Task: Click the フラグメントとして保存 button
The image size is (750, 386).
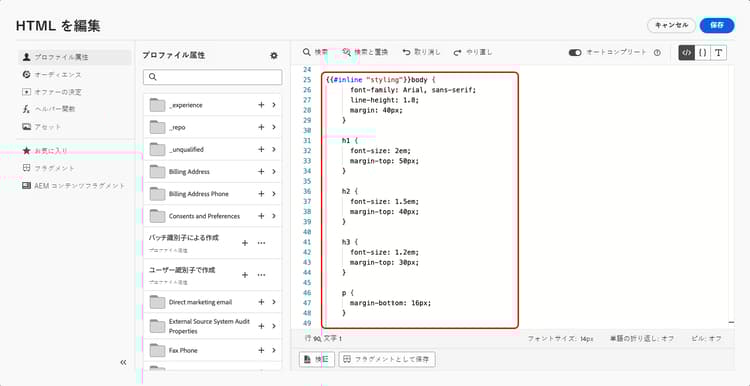Action: pos(387,359)
